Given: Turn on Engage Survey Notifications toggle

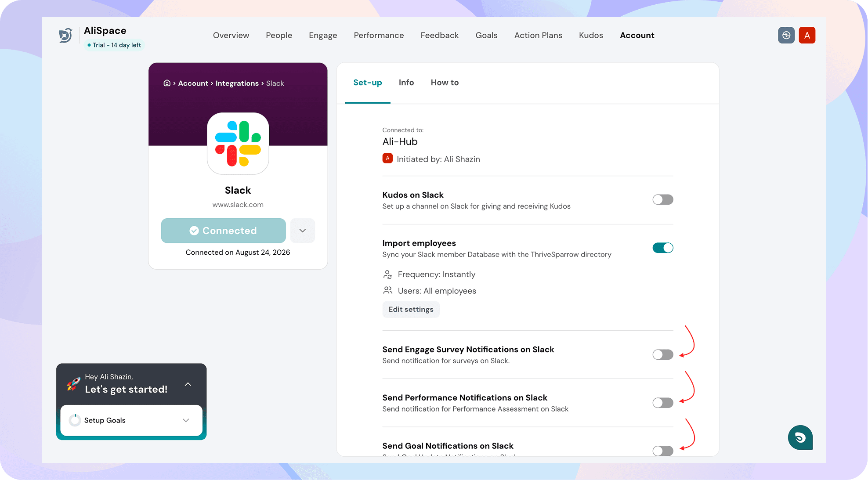Looking at the screenshot, I should 663,355.
